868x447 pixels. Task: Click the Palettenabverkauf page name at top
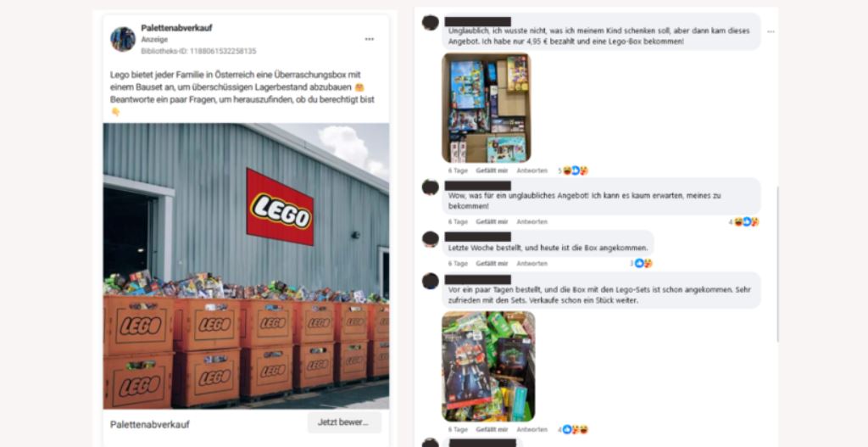tap(176, 28)
